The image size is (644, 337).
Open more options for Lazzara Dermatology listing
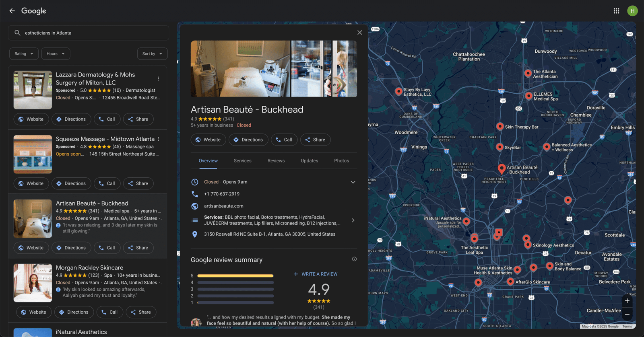[x=158, y=79]
